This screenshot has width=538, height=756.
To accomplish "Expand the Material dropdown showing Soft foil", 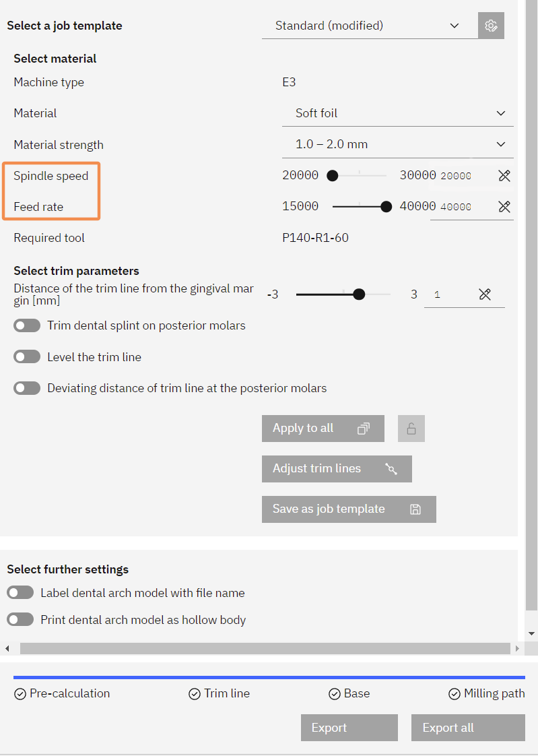I will (398, 113).
